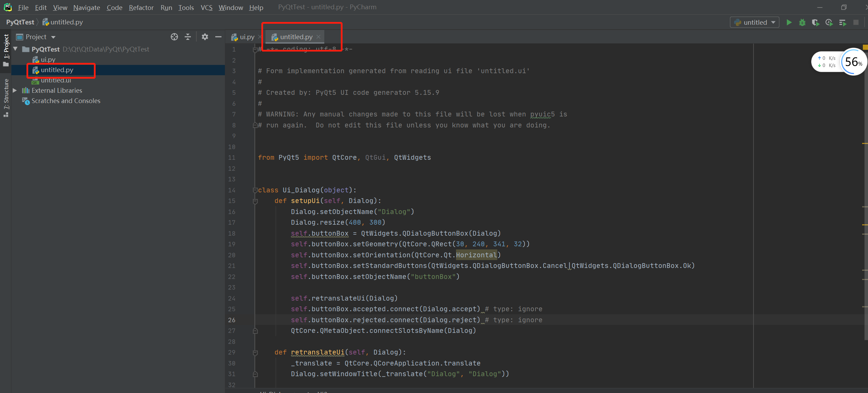This screenshot has height=393, width=868.
Task: Click the profiler run icon
Action: point(829,22)
